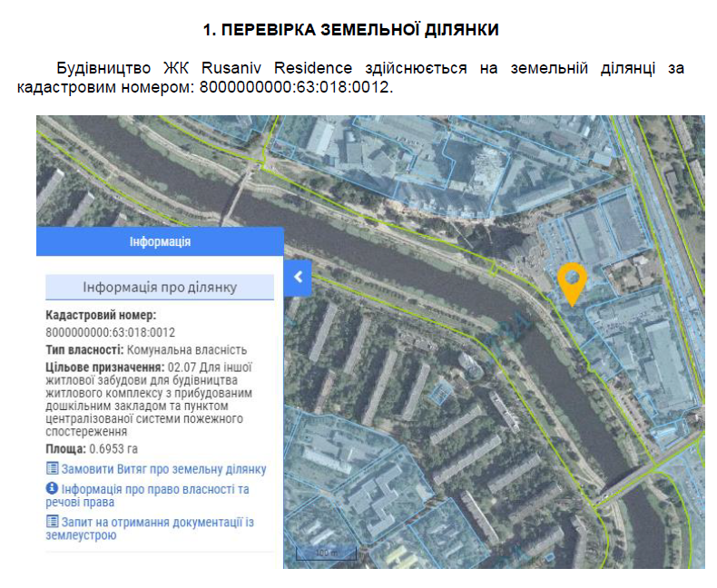This screenshot has width=717, height=588.
Task: Select the Інформація про ділянку section header
Action: [160, 287]
